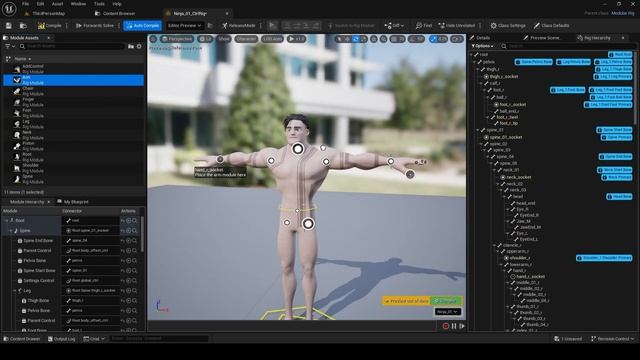Close the Ninja_01_CtrlRig tab
Screen dimensions: 640x360
tap(227, 13)
